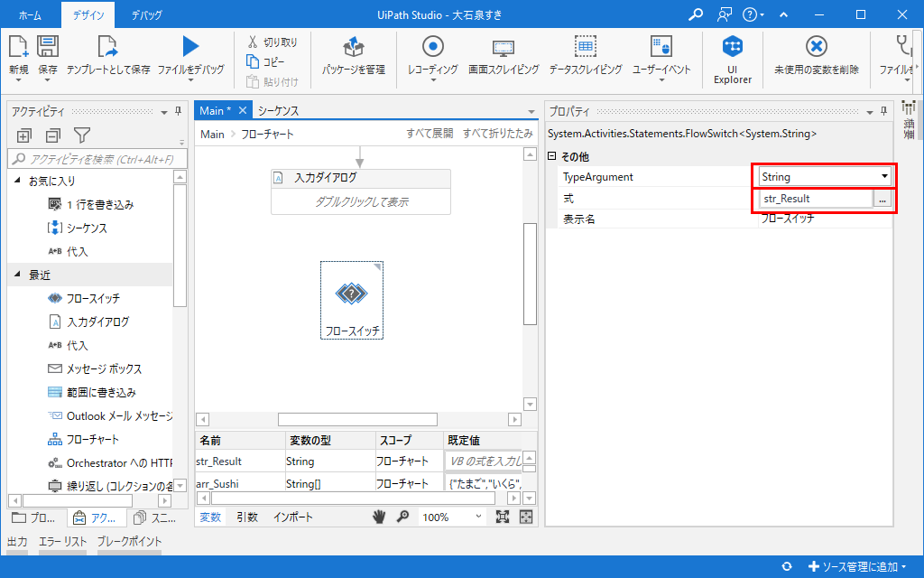Select the フロースイッチ node on canvas
Screen dimensions: 924x578
click(x=352, y=300)
